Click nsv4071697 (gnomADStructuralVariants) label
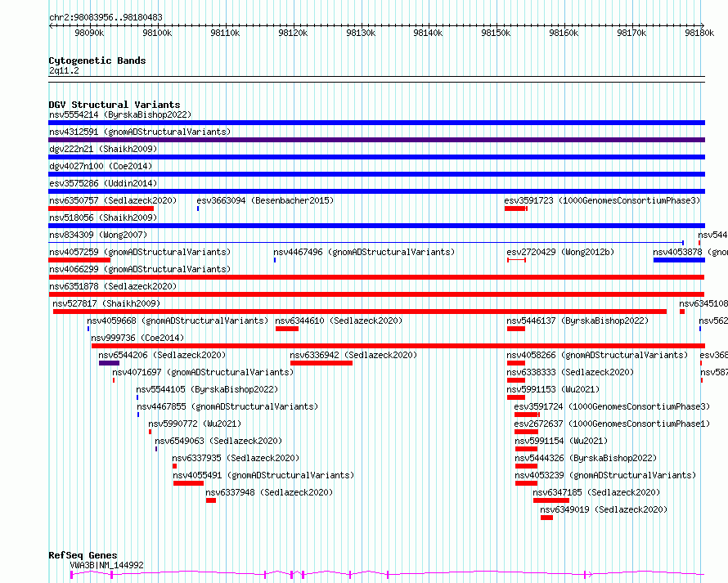728x583 pixels. tap(203, 372)
